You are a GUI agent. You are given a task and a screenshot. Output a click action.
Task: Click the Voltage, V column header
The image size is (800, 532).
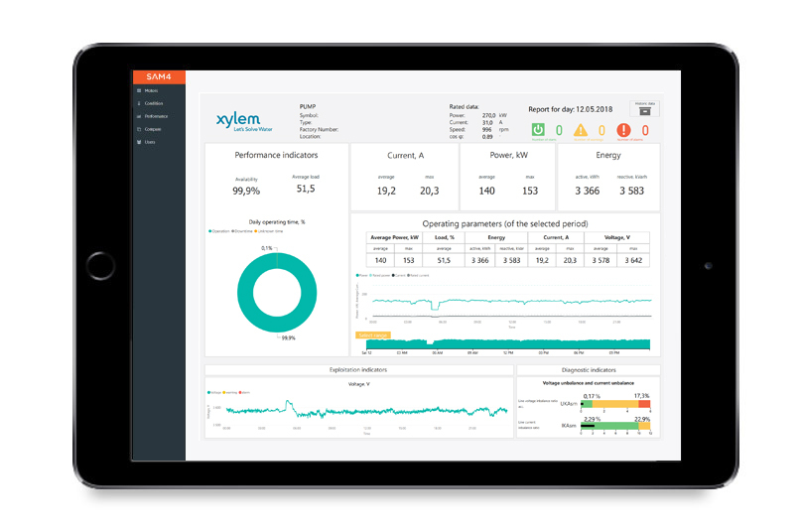click(x=616, y=237)
